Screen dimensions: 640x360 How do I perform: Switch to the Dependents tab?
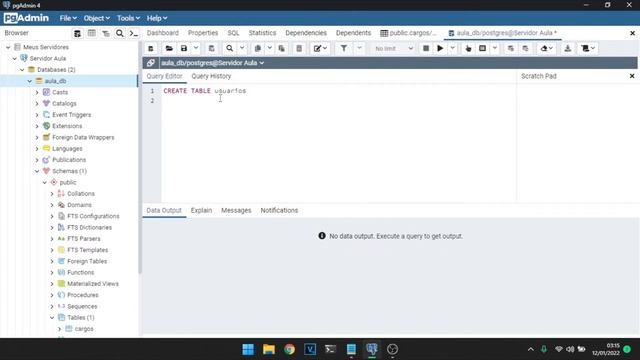pyautogui.click(x=353, y=33)
